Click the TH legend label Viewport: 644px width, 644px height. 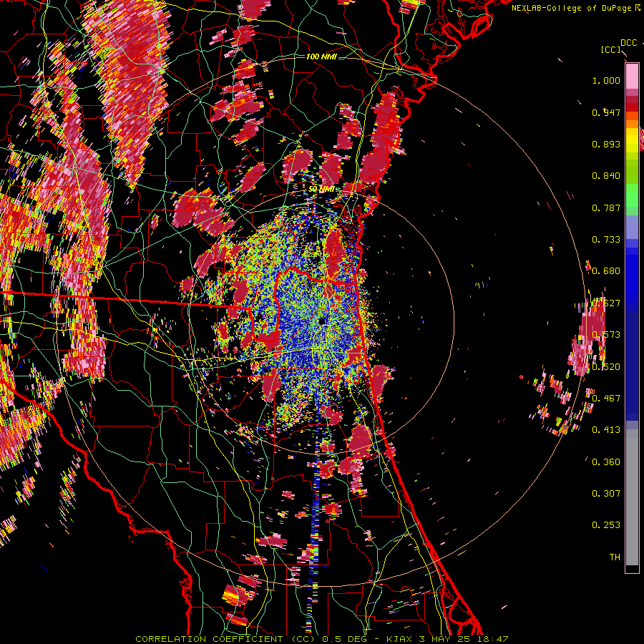(615, 557)
